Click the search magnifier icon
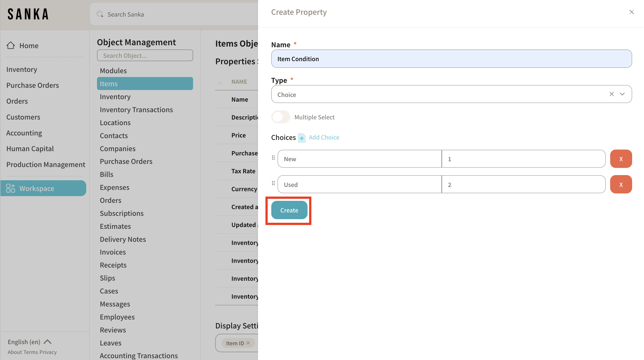Image resolution: width=644 pixels, height=360 pixels. point(100,14)
